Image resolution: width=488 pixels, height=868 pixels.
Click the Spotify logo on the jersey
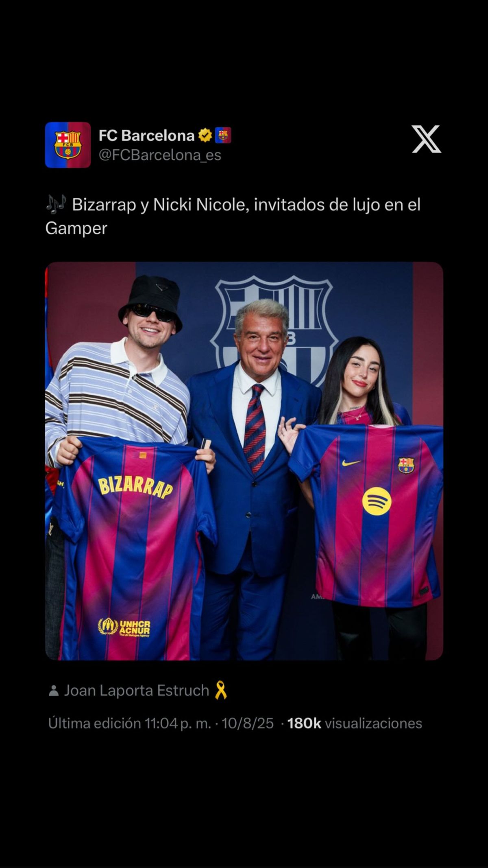[377, 501]
